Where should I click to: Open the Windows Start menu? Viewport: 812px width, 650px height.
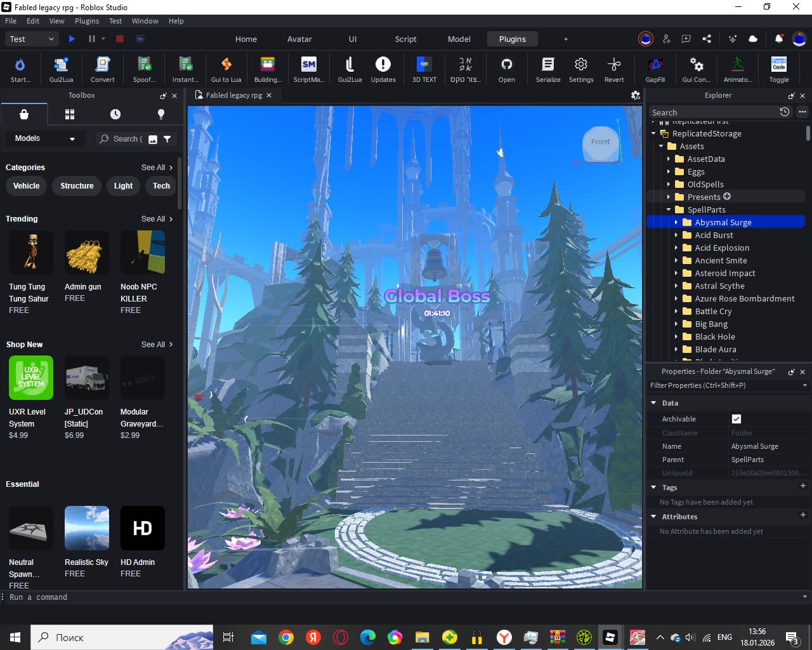point(15,637)
